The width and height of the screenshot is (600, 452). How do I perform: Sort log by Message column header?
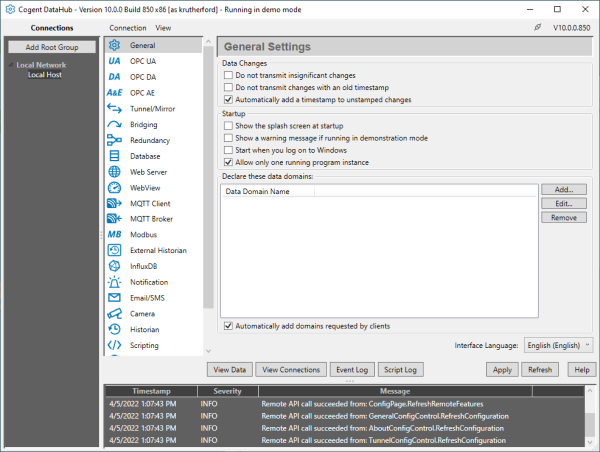click(395, 391)
